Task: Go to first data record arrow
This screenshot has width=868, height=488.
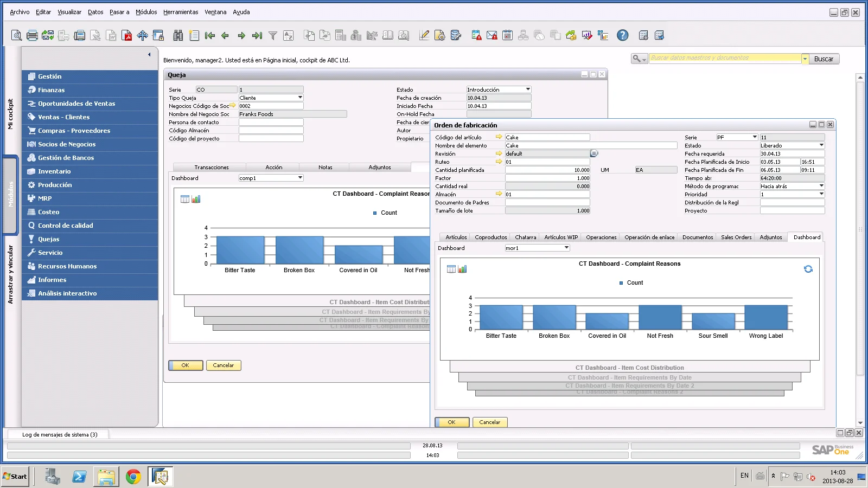Action: point(210,36)
